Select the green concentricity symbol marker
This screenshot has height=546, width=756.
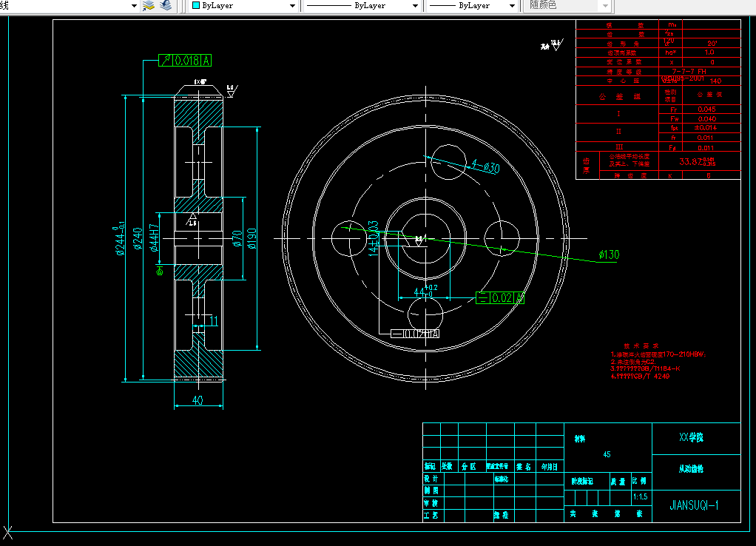pos(160,272)
